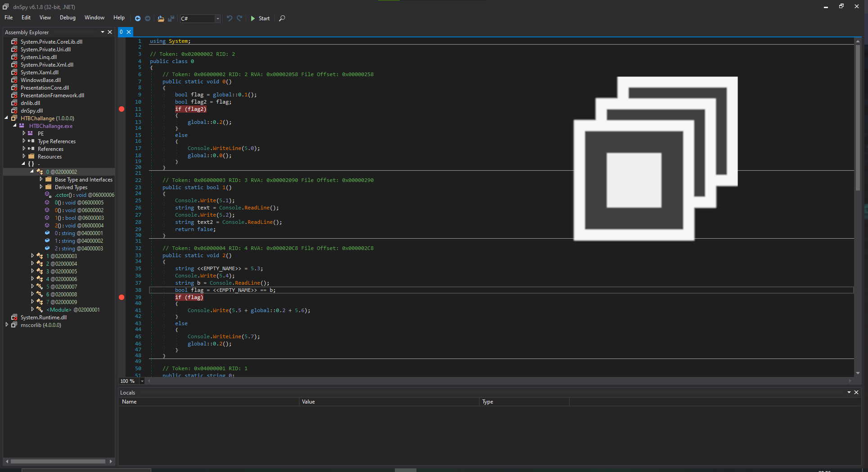
Task: Click the Redo icon in toolbar
Action: [240, 18]
